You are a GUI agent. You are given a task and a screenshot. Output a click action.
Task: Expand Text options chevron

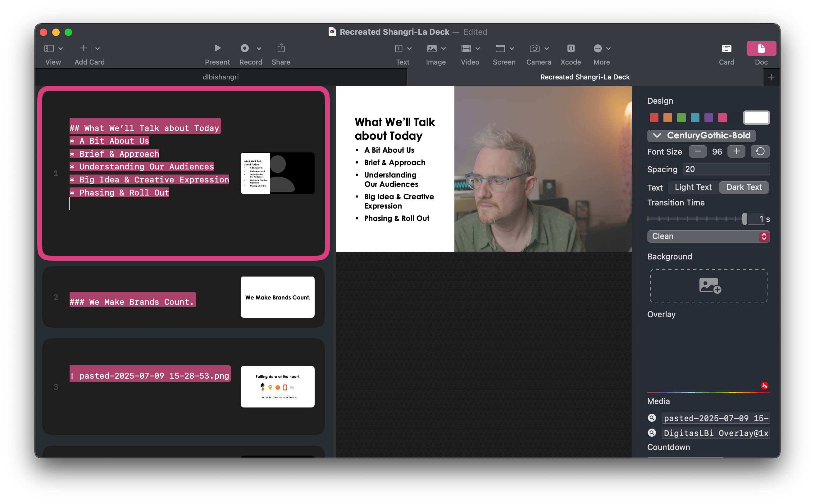tap(409, 49)
